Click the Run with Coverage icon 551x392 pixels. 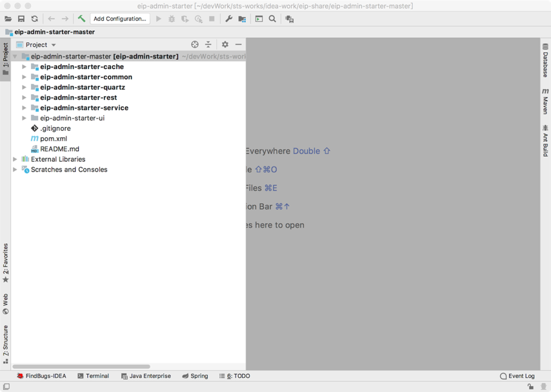tap(185, 19)
